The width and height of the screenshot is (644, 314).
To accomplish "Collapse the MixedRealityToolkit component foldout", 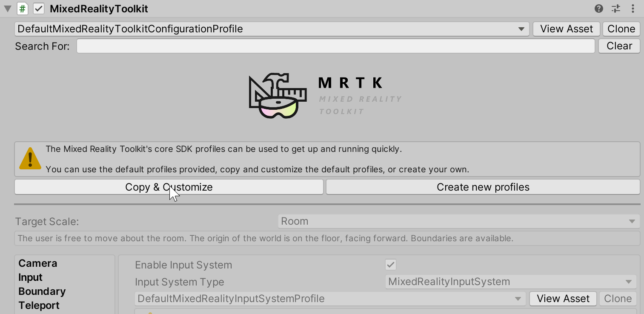I will click(7, 9).
